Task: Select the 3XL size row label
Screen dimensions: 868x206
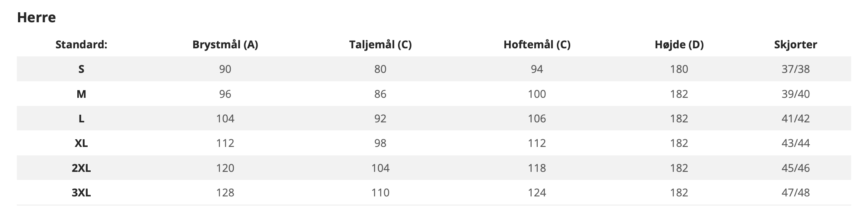Action: pos(81,193)
